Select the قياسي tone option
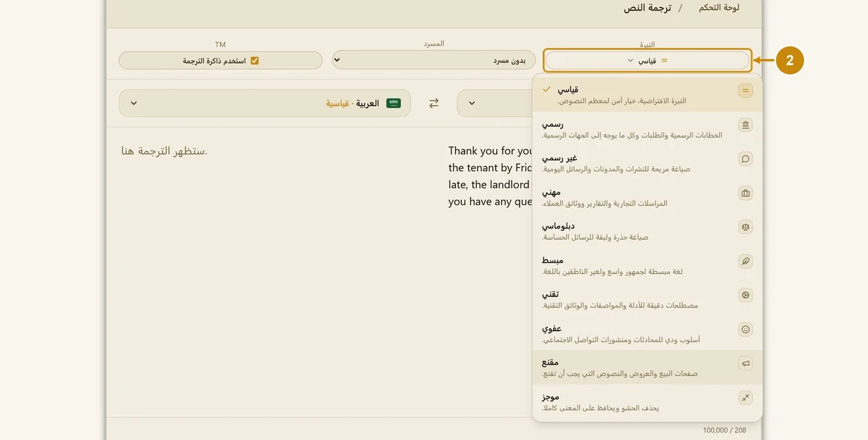This screenshot has width=868, height=440. (647, 94)
